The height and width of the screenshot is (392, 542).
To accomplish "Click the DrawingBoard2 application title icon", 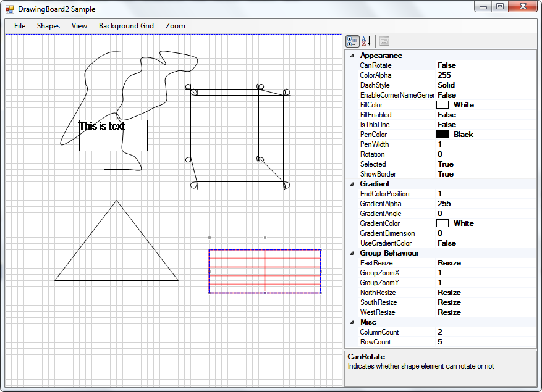I will click(10, 9).
